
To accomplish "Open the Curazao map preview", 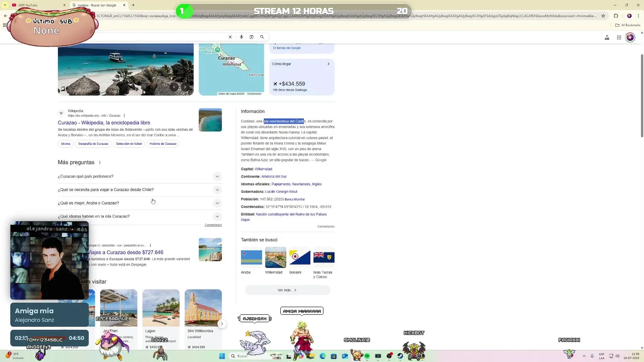I will point(231,69).
